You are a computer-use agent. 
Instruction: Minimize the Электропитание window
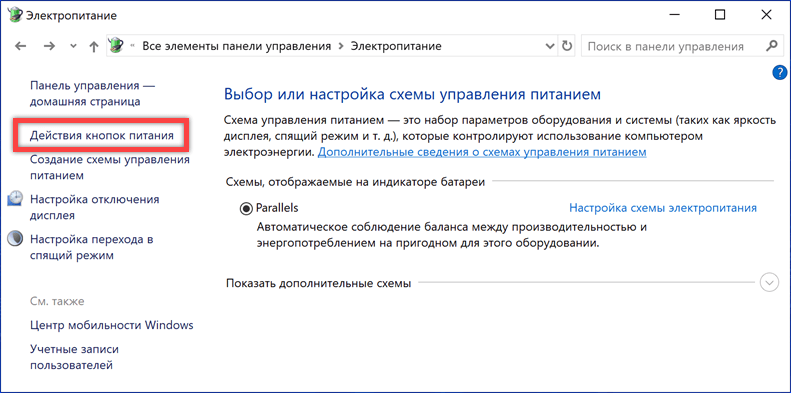point(674,15)
